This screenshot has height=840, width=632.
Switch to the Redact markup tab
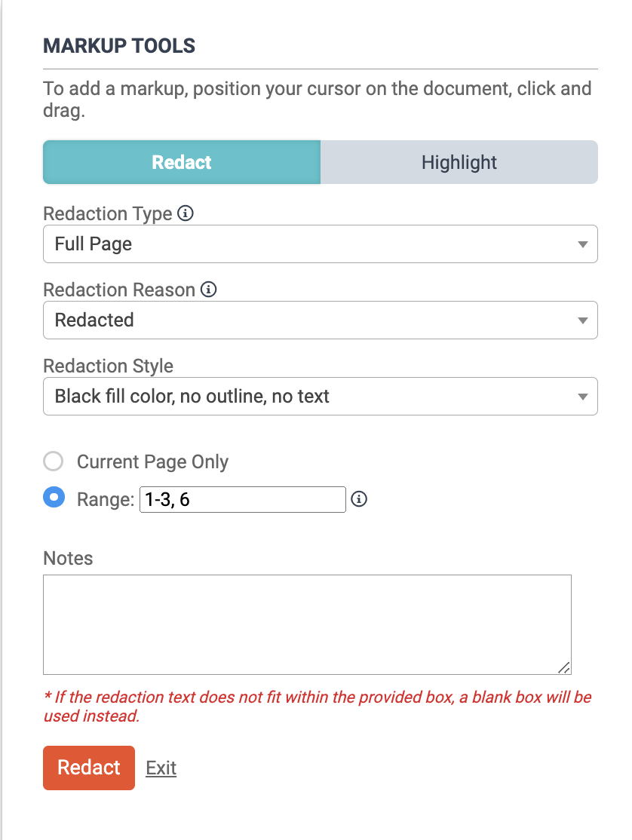pos(182,162)
